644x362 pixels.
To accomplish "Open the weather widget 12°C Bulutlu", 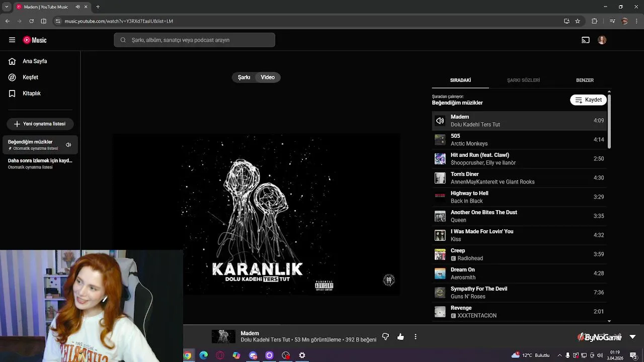I will pyautogui.click(x=531, y=355).
